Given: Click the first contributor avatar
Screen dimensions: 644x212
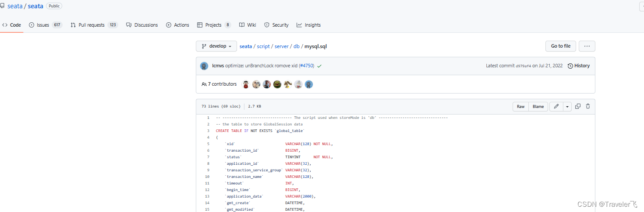Looking at the screenshot, I should pos(246,84).
